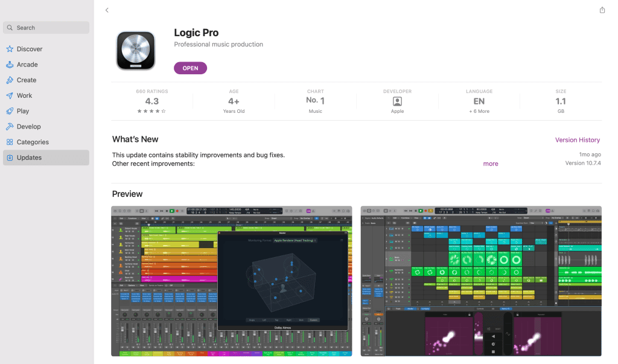Click the '+ 6 More' languages text
The width and height of the screenshot is (618, 364).
coord(479,111)
